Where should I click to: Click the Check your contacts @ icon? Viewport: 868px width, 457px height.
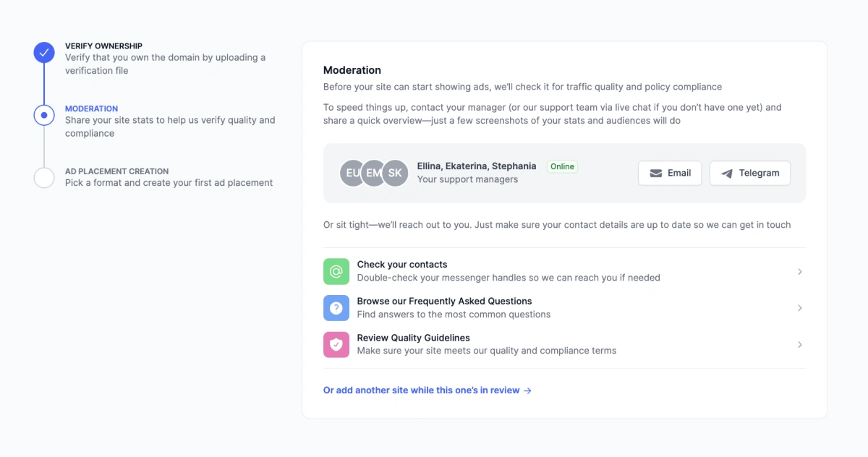336,271
